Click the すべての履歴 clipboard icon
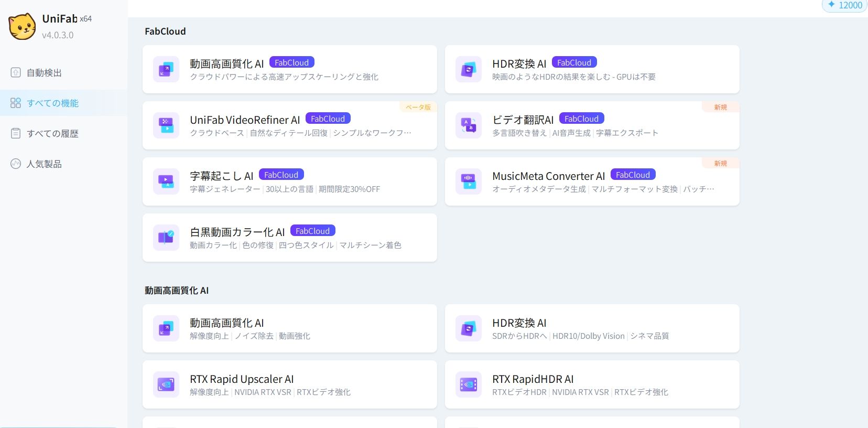Screen dimensions: 868x428 tap(16, 133)
